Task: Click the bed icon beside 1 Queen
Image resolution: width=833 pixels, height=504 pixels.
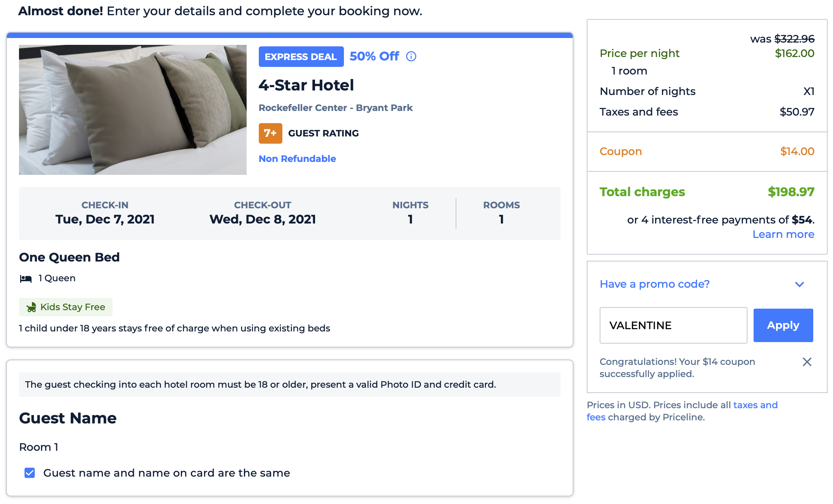Action: click(26, 277)
